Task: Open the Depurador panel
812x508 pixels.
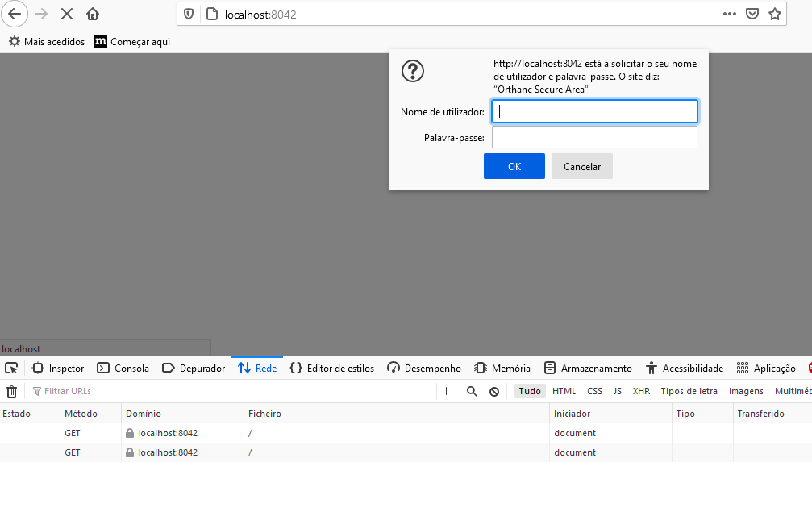Action: [193, 368]
